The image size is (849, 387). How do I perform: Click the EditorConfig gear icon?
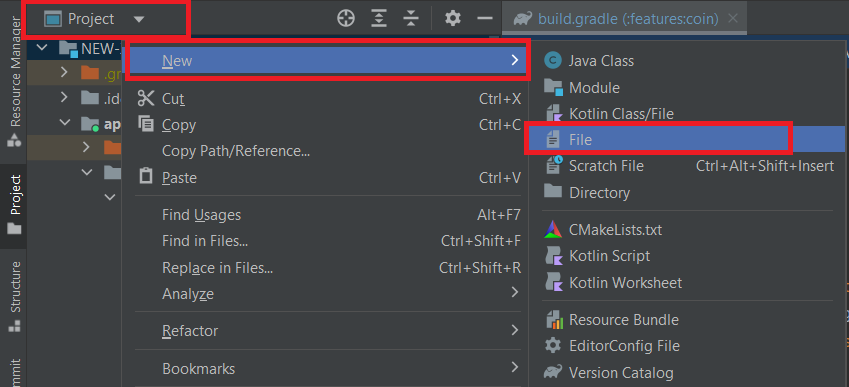tap(552, 345)
